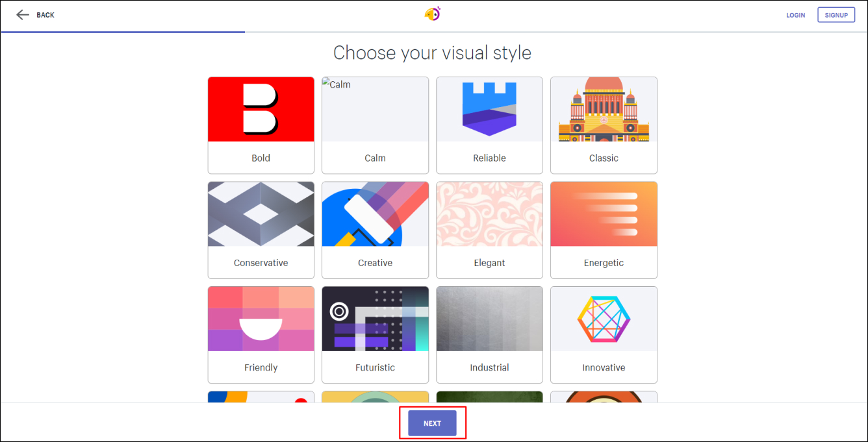Pick the Innovative hexagon wireframe image
This screenshot has height=442, width=868.
point(604,319)
